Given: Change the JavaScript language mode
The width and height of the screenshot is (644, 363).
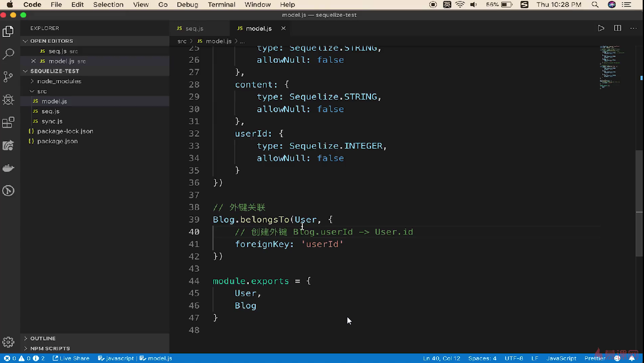Looking at the screenshot, I should [x=561, y=358].
